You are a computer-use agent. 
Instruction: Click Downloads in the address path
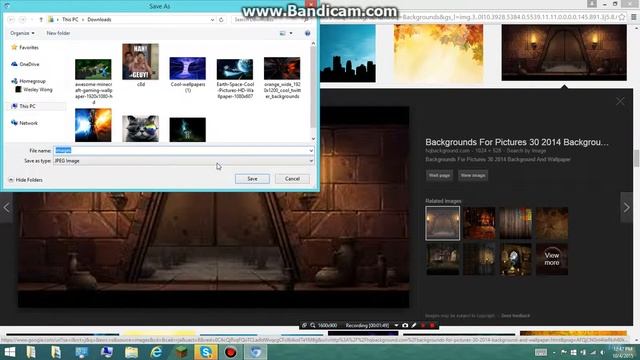coord(99,20)
